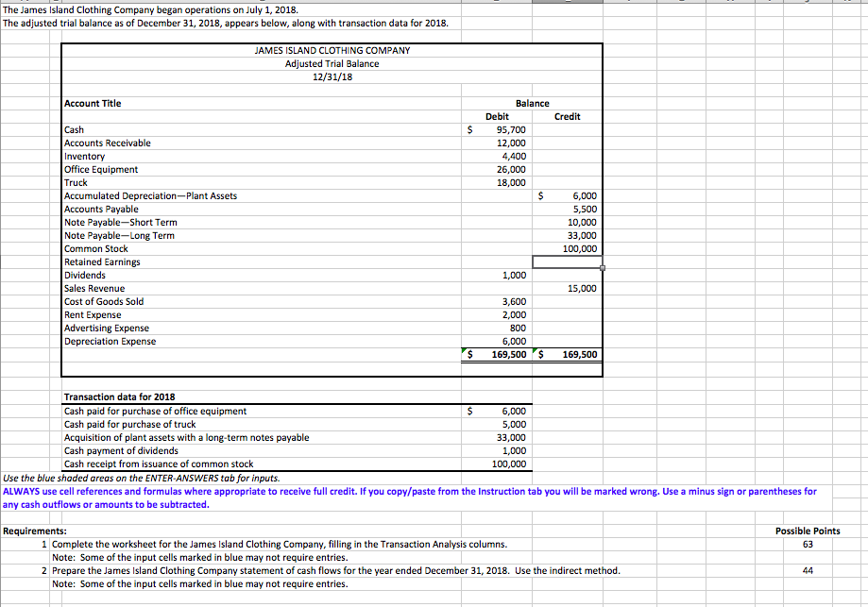This screenshot has width=868, height=607.
Task: Click the empty Retained Earnings credit cell
Action: [x=568, y=261]
